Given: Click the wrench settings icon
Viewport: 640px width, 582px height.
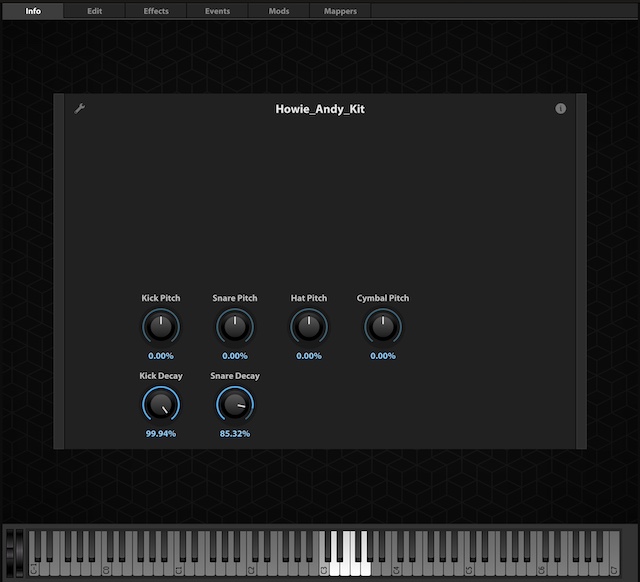Looking at the screenshot, I should tap(80, 108).
